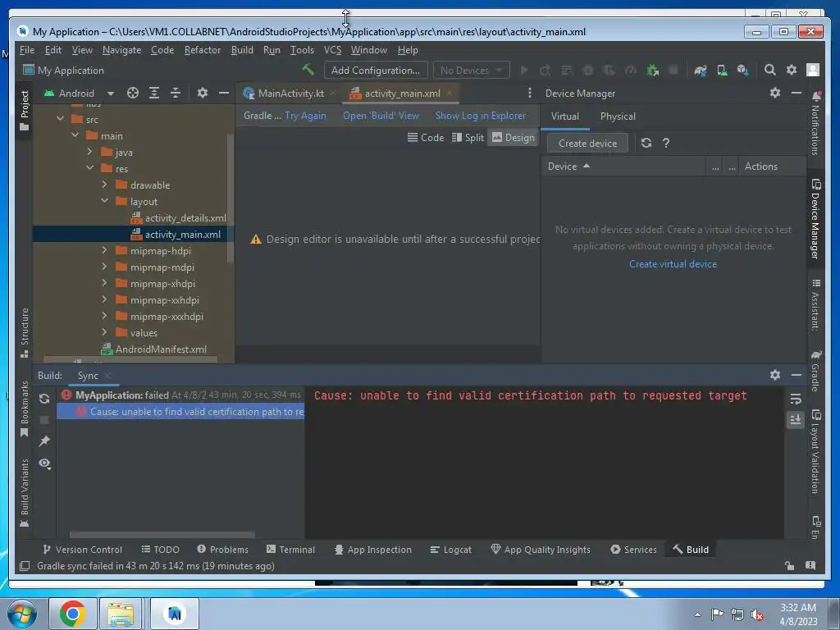The width and height of the screenshot is (840, 630).
Task: Expand the values folder
Action: [104, 332]
